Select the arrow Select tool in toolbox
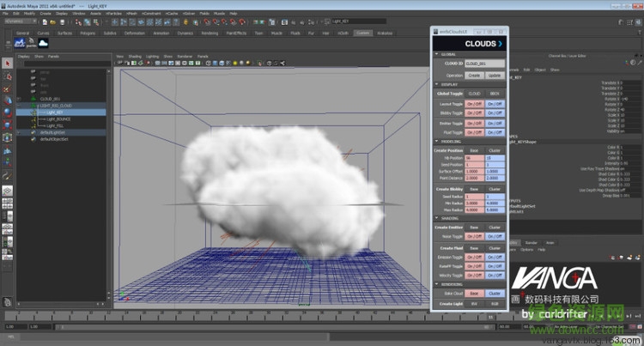 click(x=7, y=63)
